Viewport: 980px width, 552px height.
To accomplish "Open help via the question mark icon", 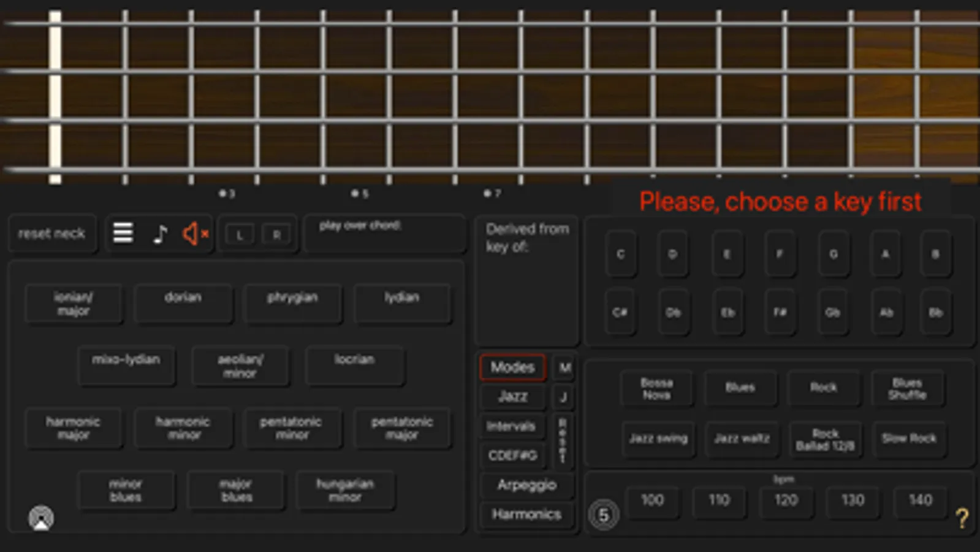I will (962, 518).
